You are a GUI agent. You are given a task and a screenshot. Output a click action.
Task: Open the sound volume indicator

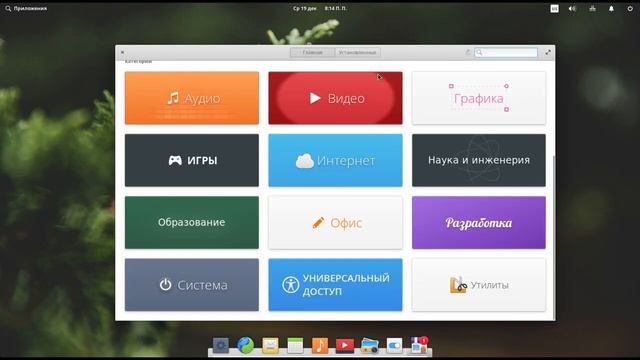572,9
